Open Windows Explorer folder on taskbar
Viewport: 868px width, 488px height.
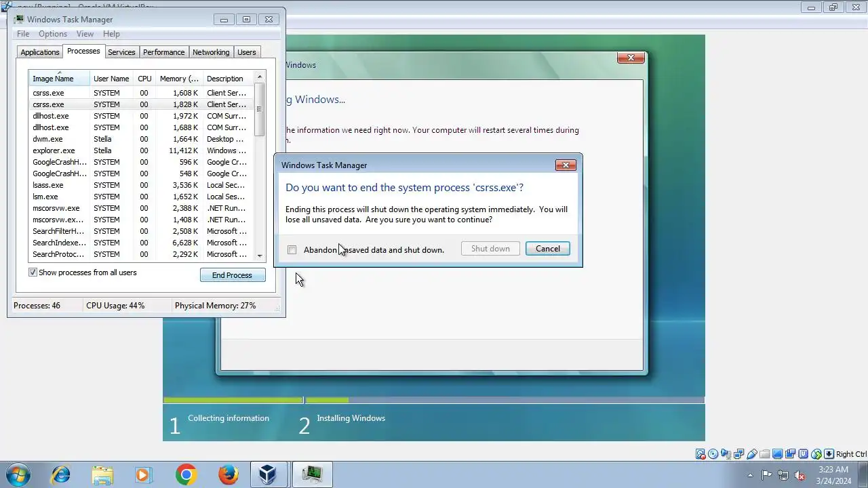coord(102,474)
